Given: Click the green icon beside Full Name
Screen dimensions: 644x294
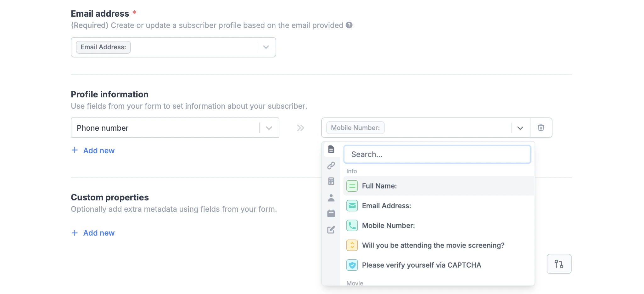Looking at the screenshot, I should (352, 186).
